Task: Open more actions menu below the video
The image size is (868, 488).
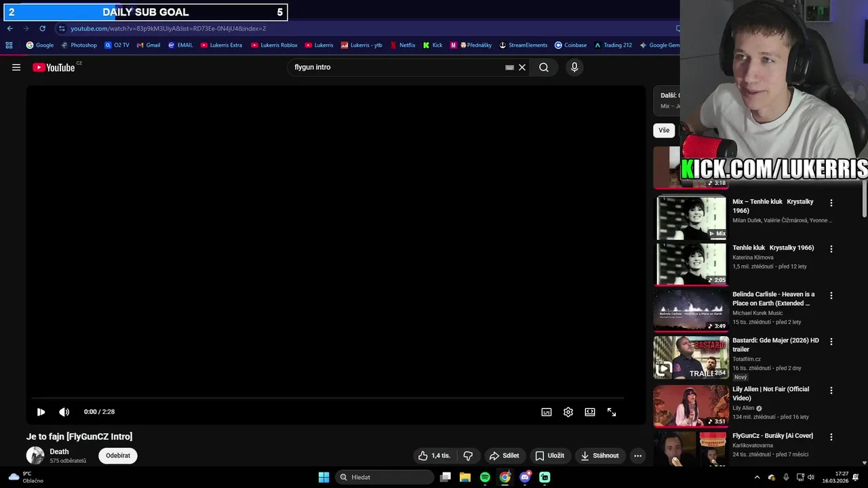Action: tap(637, 455)
